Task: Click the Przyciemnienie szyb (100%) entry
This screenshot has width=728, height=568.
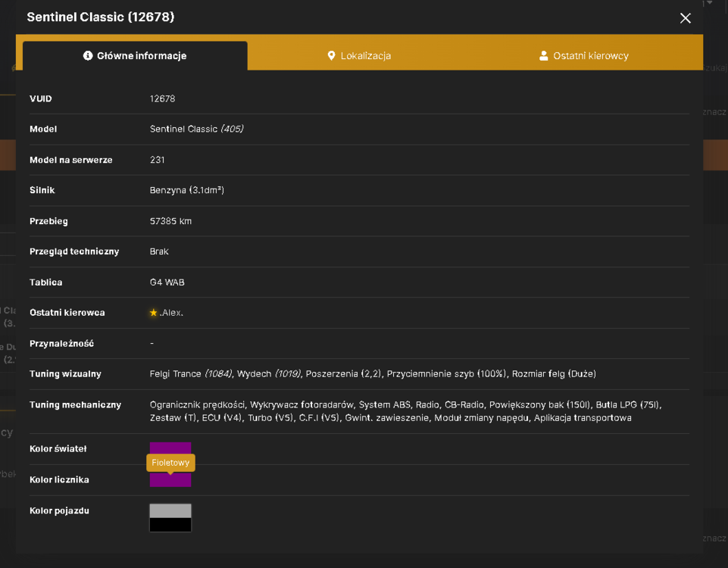Action: [447, 374]
